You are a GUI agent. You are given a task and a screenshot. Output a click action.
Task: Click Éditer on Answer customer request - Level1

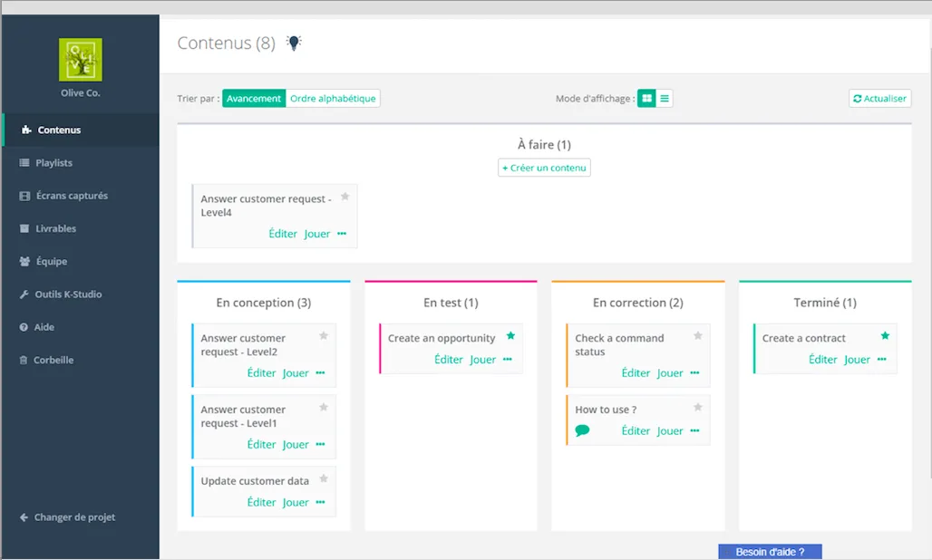261,444
